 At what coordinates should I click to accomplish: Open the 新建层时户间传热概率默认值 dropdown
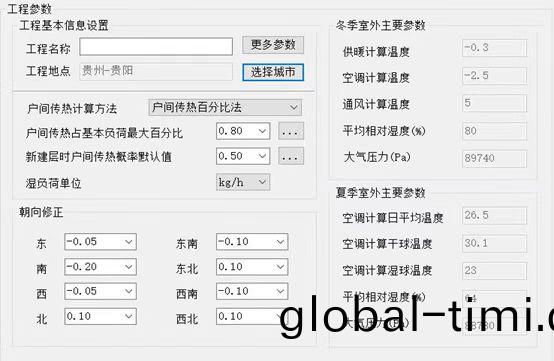(243, 156)
